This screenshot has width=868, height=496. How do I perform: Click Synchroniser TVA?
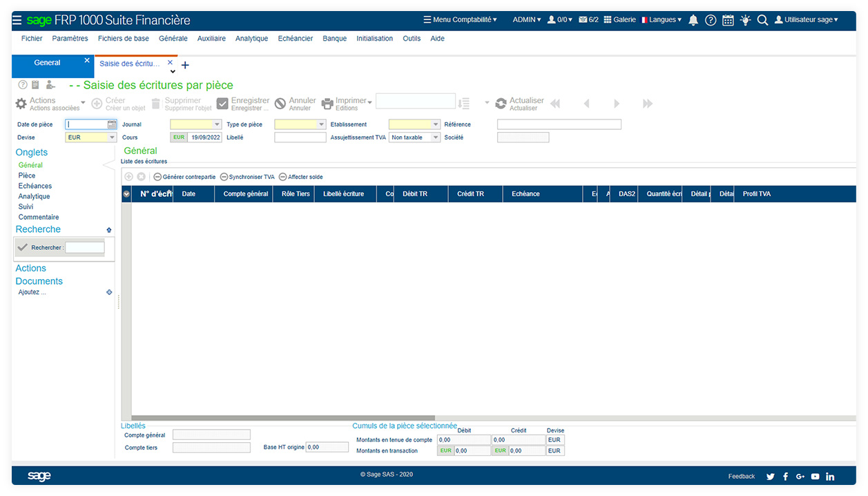pos(247,177)
